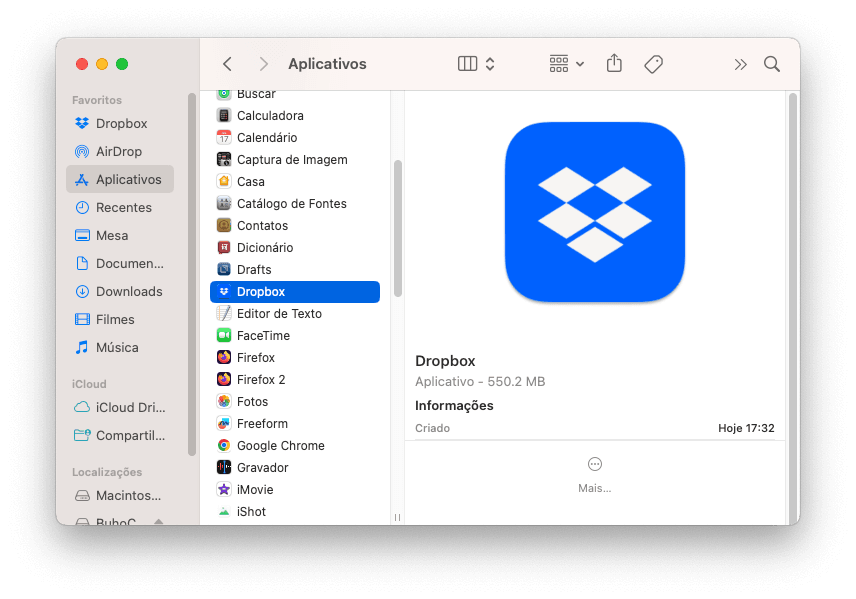Click the Informações heading
The height and width of the screenshot is (599, 856).
point(454,406)
